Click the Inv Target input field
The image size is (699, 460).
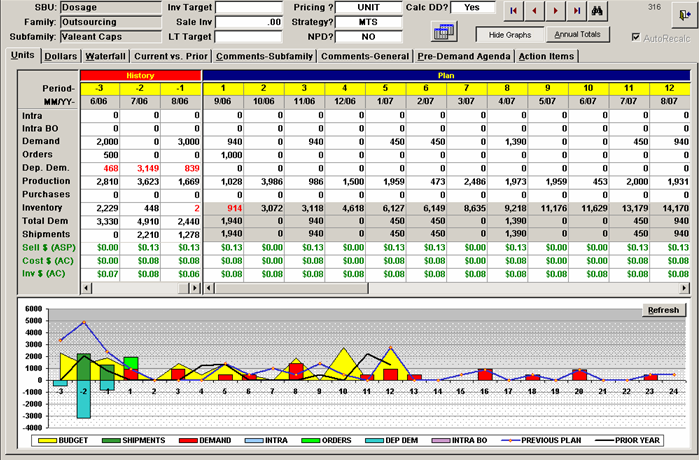coord(249,8)
